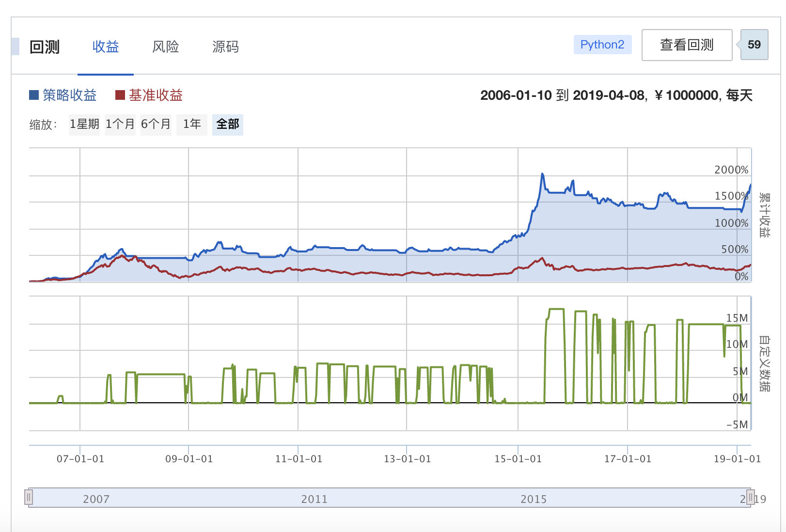Click the 59 comment count bubble
This screenshot has height=532, width=786.
click(754, 45)
